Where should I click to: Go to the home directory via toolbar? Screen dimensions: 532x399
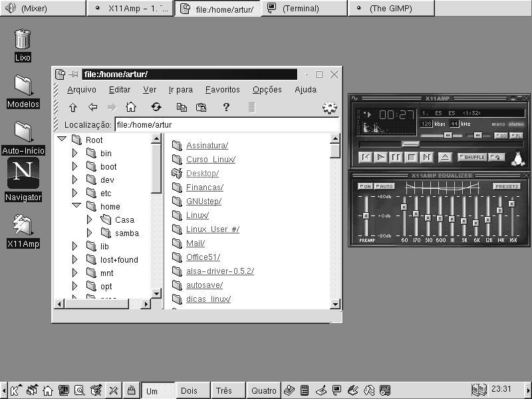[x=131, y=107]
